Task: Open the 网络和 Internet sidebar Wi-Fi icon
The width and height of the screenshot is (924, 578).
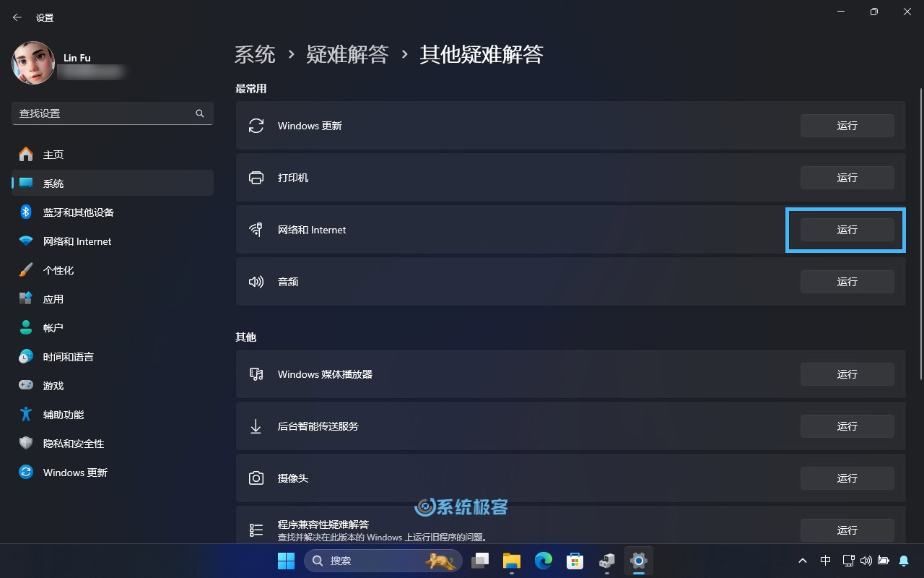Action: point(26,241)
